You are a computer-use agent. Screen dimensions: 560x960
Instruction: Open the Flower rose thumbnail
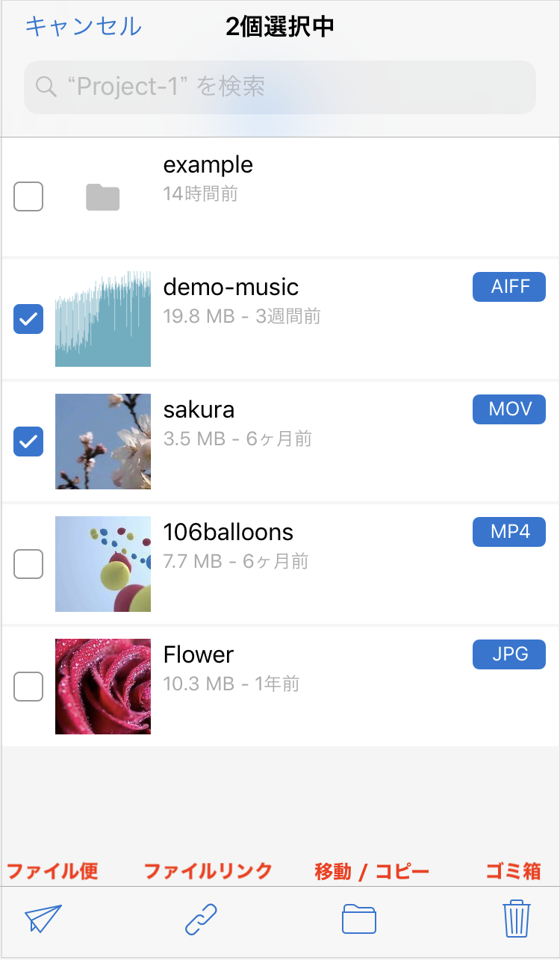click(103, 687)
